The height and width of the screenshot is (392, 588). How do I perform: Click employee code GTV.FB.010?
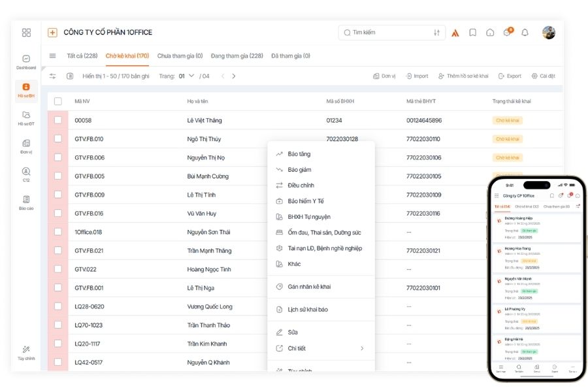click(89, 139)
